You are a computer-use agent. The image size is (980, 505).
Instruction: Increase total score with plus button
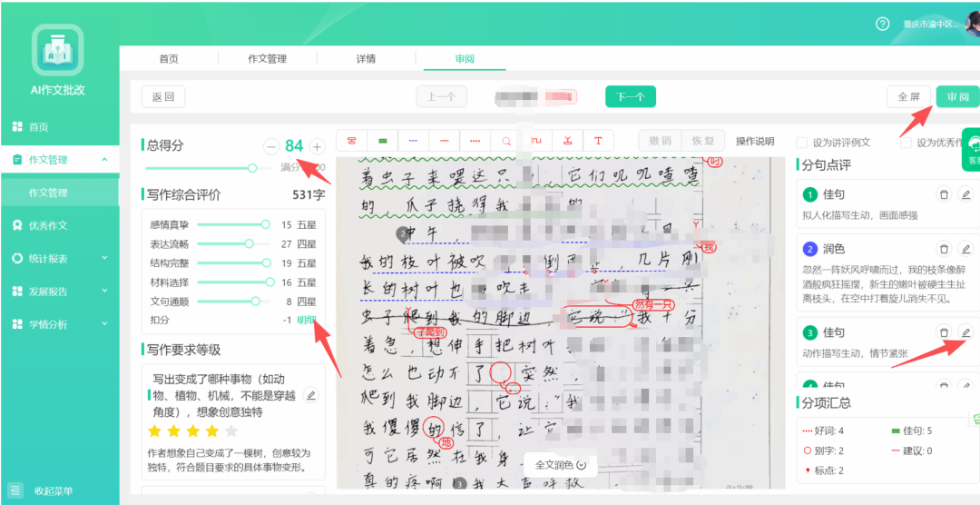(x=318, y=146)
